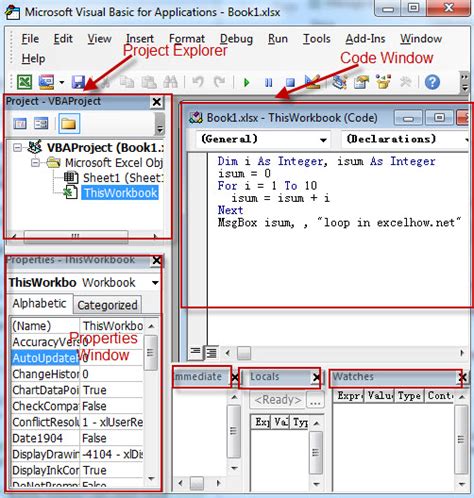Image resolution: width=474 pixels, height=498 pixels.
Task: Click the Immediate window scroll up arrow
Action: coord(234,397)
